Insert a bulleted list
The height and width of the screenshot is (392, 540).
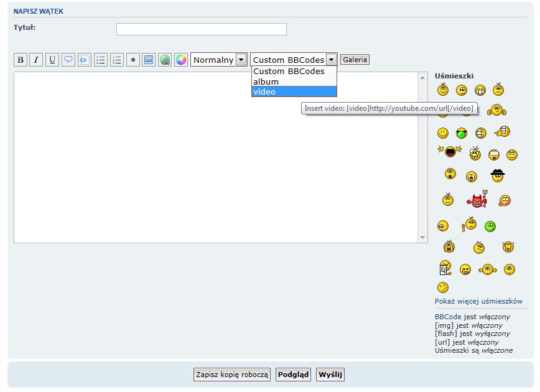click(101, 60)
